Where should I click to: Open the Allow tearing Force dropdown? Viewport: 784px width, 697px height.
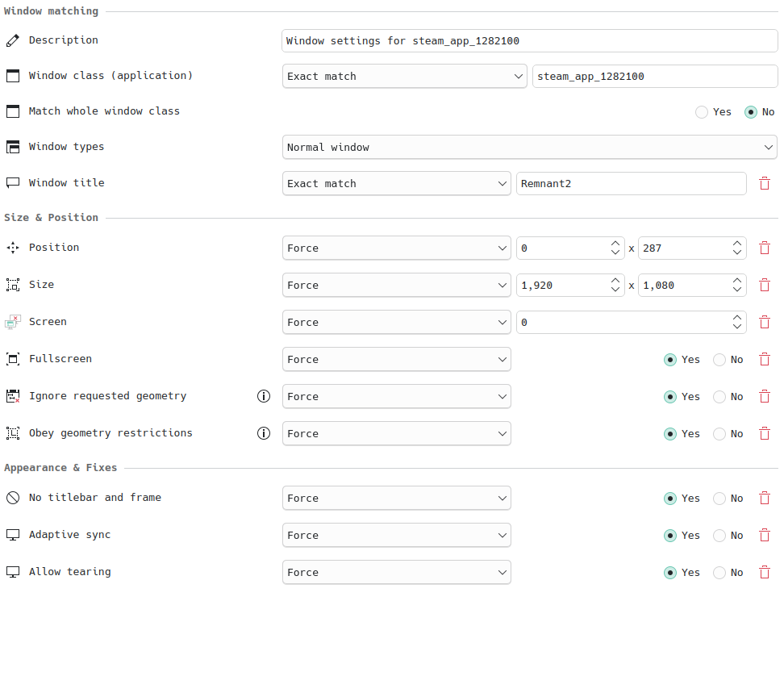pos(397,573)
